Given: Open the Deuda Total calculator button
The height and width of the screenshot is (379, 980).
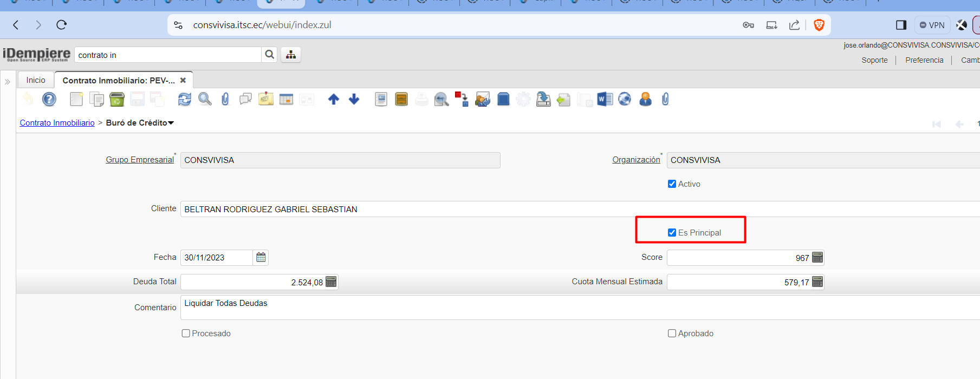Looking at the screenshot, I should (331, 282).
